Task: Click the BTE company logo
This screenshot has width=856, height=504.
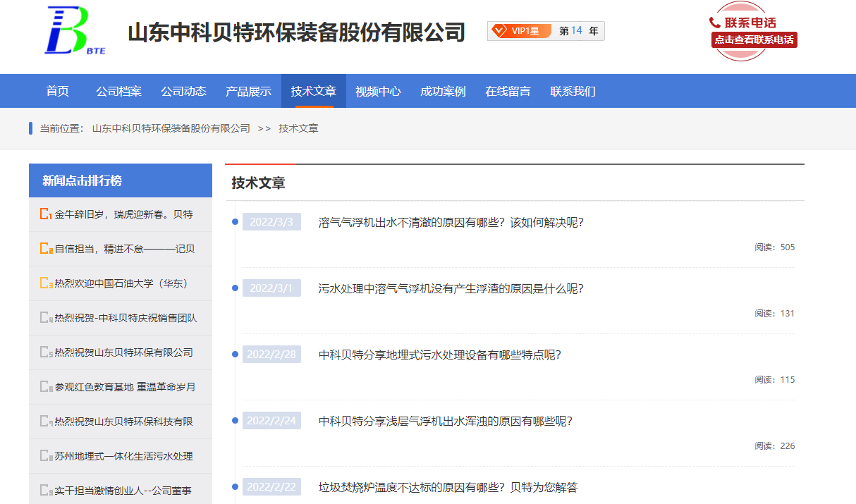Action: [75, 31]
